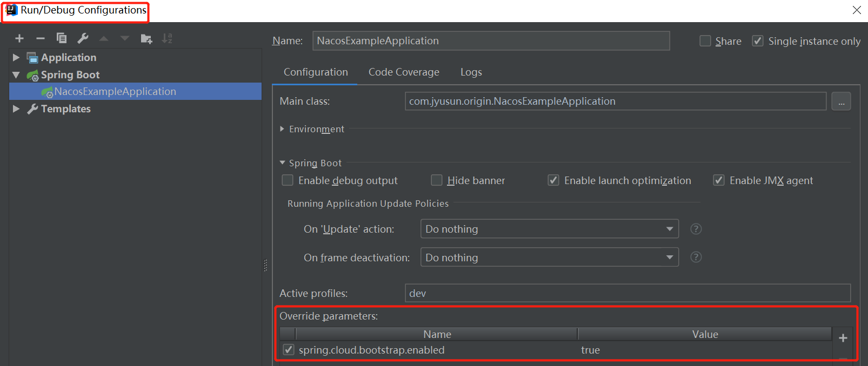The height and width of the screenshot is (366, 868).
Task: Switch to the Code Coverage tab
Action: tap(404, 72)
